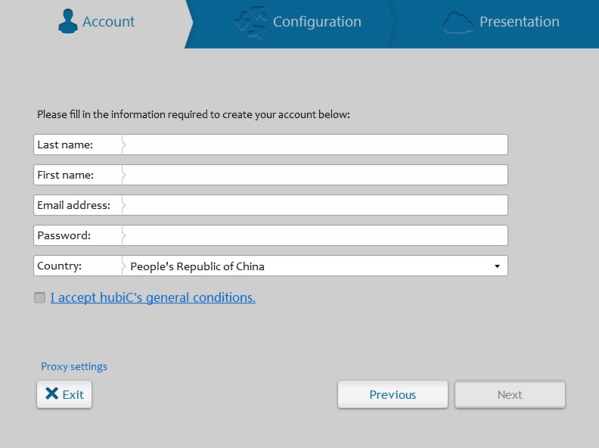Viewport: 599px width, 448px height.
Task: Click the 'Last name:' label
Action: (x=65, y=145)
